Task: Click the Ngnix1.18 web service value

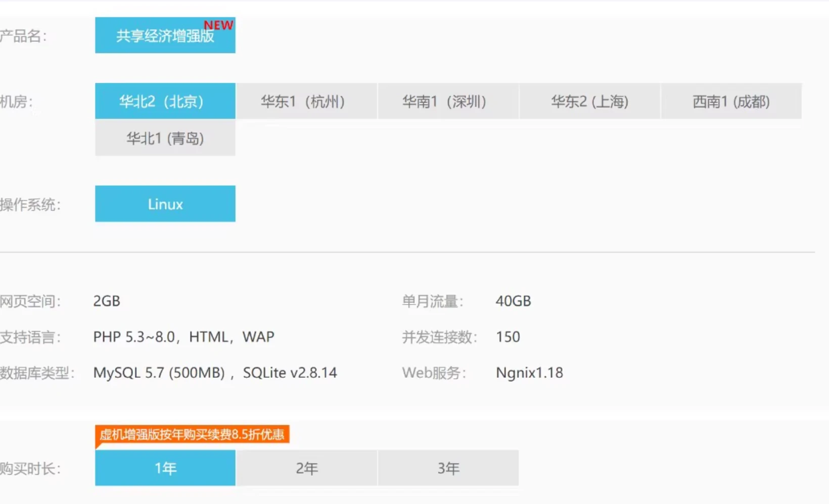Action: pos(529,373)
